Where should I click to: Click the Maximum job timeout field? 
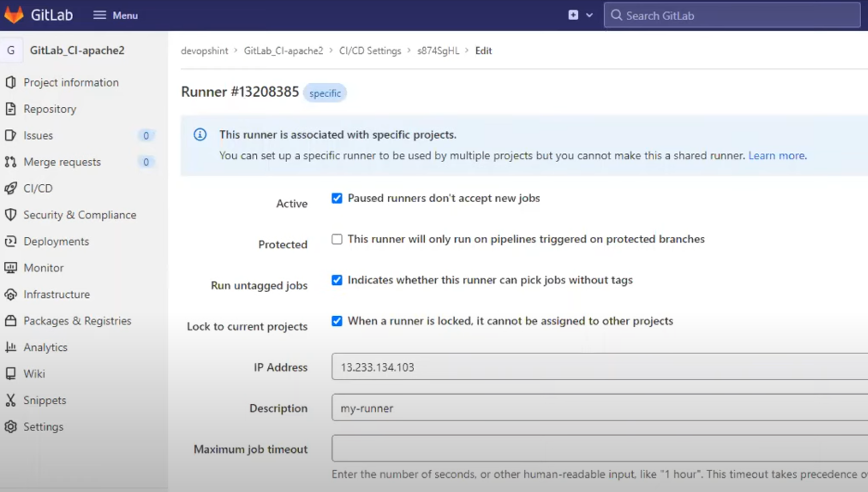[x=600, y=448]
